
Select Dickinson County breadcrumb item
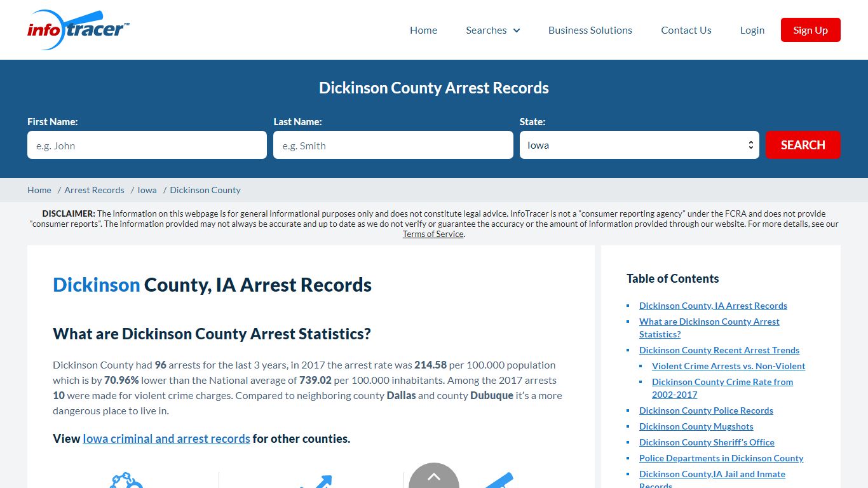tap(205, 190)
